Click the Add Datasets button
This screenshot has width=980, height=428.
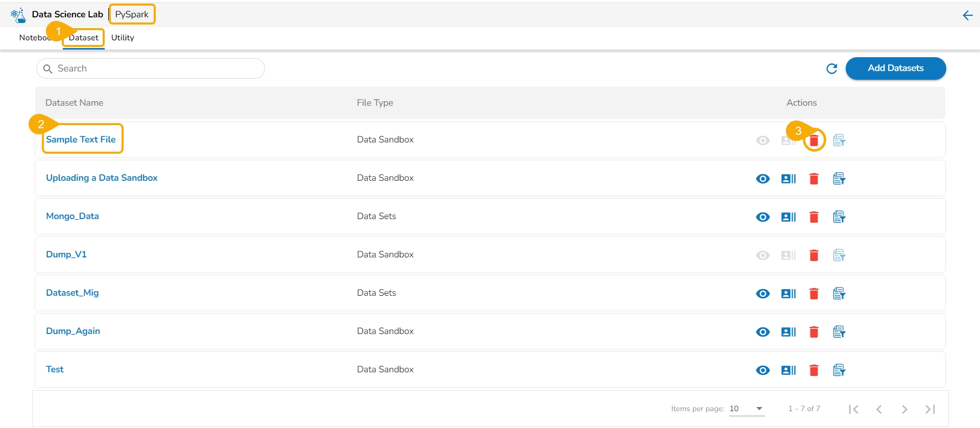tap(895, 68)
